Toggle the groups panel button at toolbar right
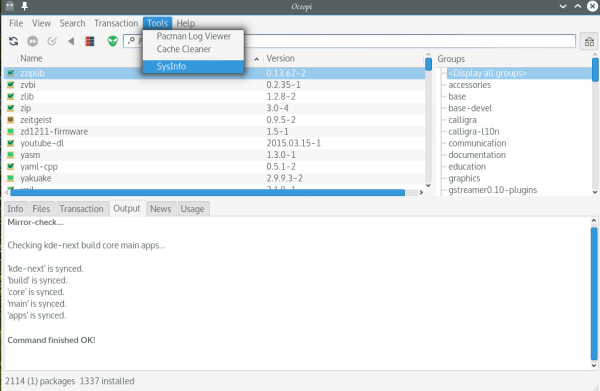Viewport: 600px width, 391px height. click(x=589, y=41)
